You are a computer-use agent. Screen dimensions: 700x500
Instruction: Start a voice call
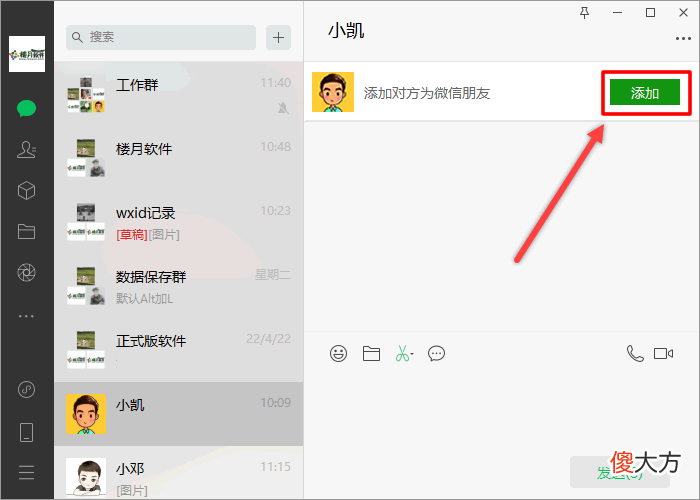coord(635,354)
